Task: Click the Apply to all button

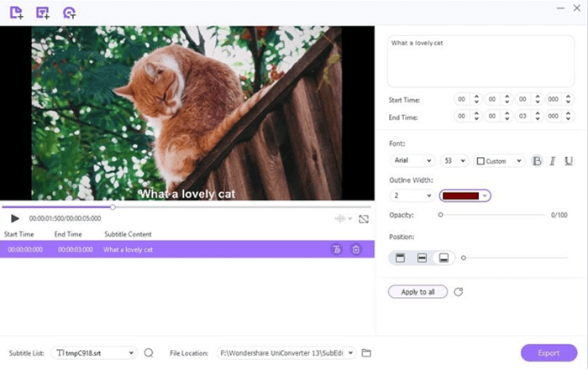Action: coord(417,292)
